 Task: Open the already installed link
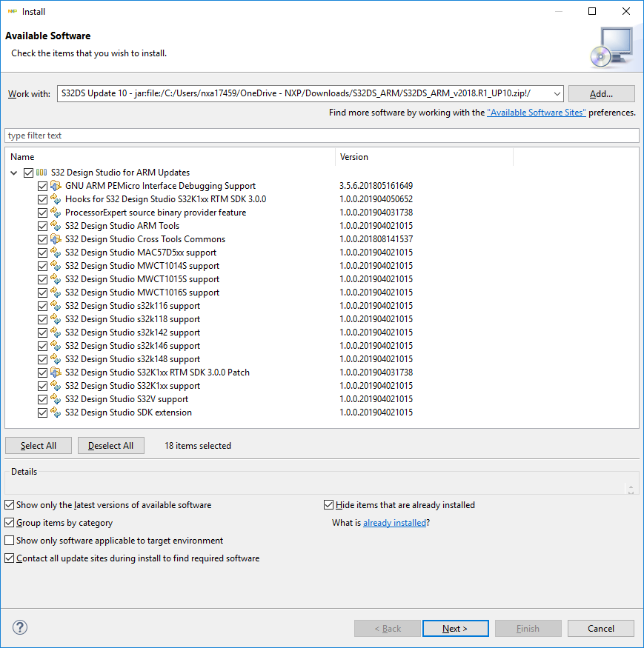(x=394, y=523)
